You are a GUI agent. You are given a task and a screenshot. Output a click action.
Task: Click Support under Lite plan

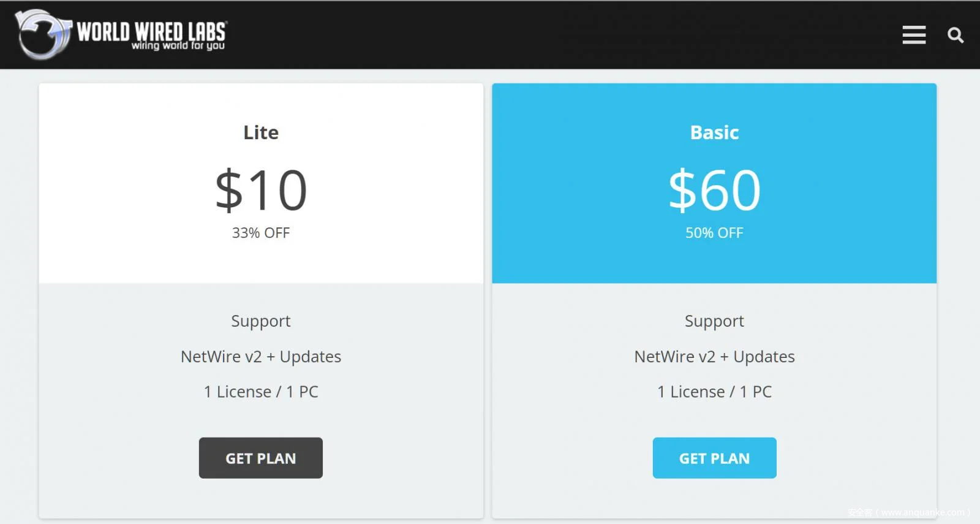[x=261, y=321]
